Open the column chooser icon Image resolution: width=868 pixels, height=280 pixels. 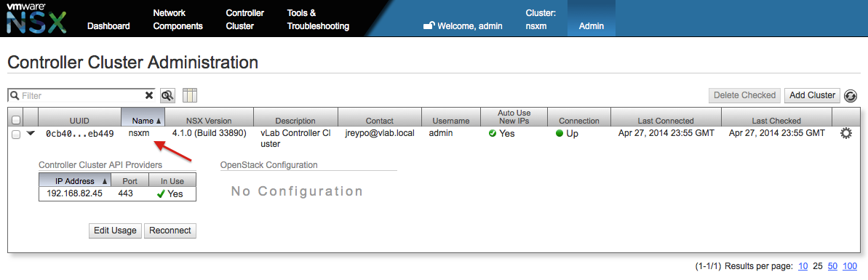pos(190,96)
